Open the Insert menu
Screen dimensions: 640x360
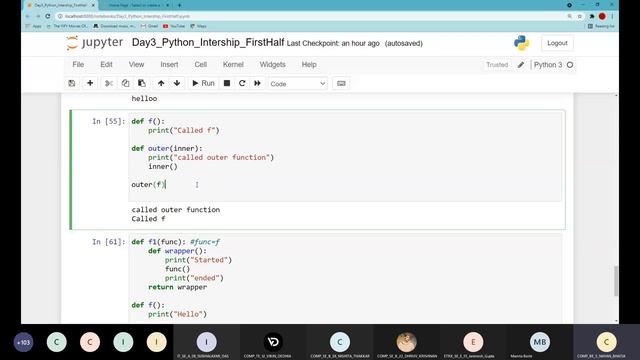click(x=169, y=64)
